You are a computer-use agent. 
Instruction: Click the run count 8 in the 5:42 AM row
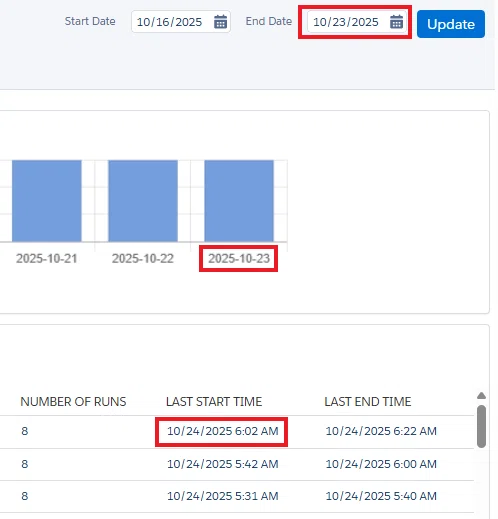pos(25,464)
